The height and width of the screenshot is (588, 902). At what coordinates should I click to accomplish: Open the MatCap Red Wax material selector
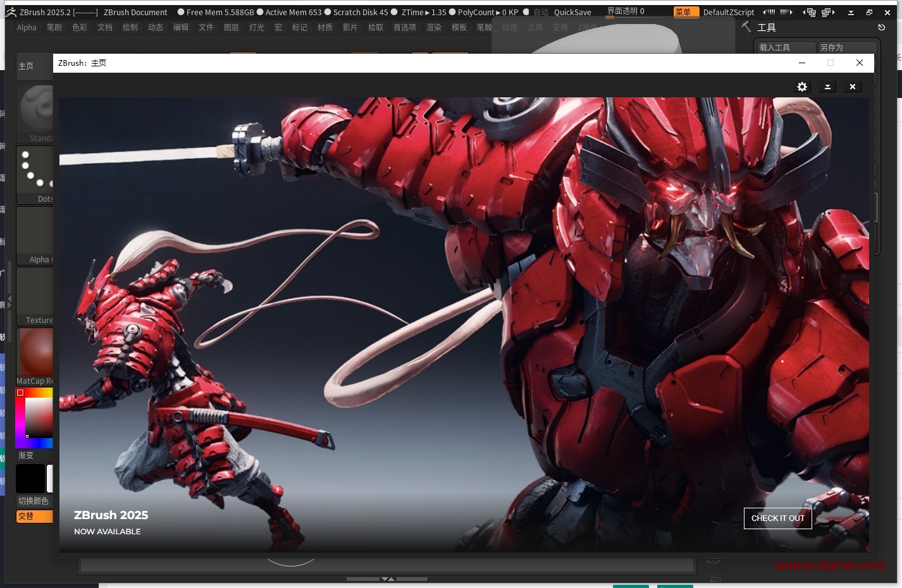point(35,357)
